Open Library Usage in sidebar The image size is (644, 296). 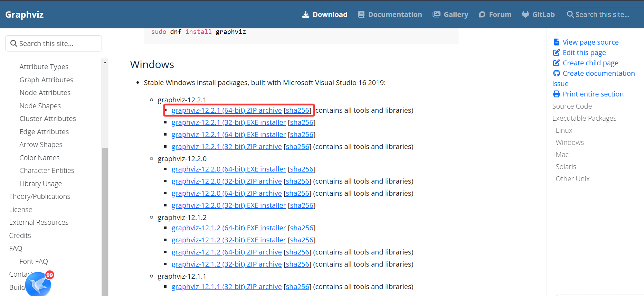pos(40,184)
